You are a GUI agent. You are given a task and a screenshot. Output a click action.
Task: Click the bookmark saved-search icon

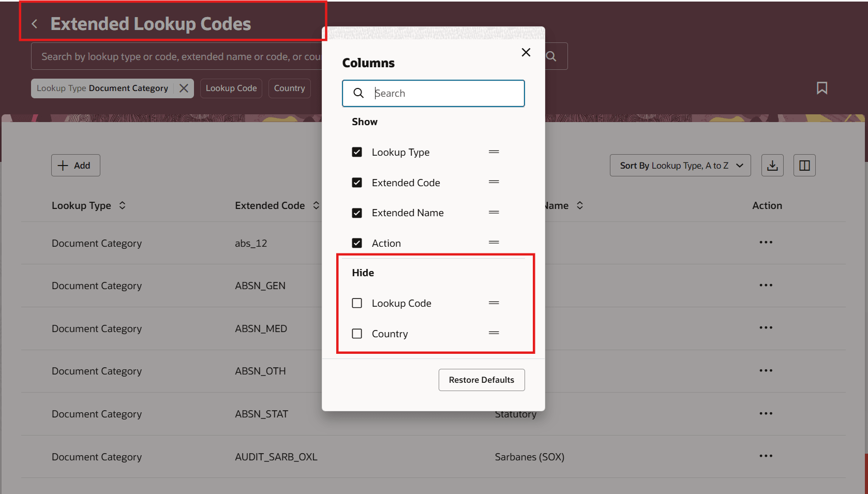tap(821, 88)
